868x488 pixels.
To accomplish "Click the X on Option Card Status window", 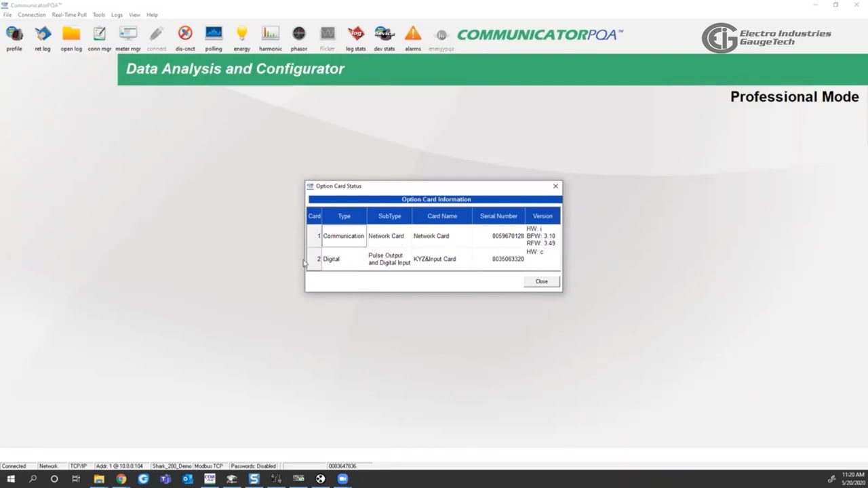I will [555, 186].
